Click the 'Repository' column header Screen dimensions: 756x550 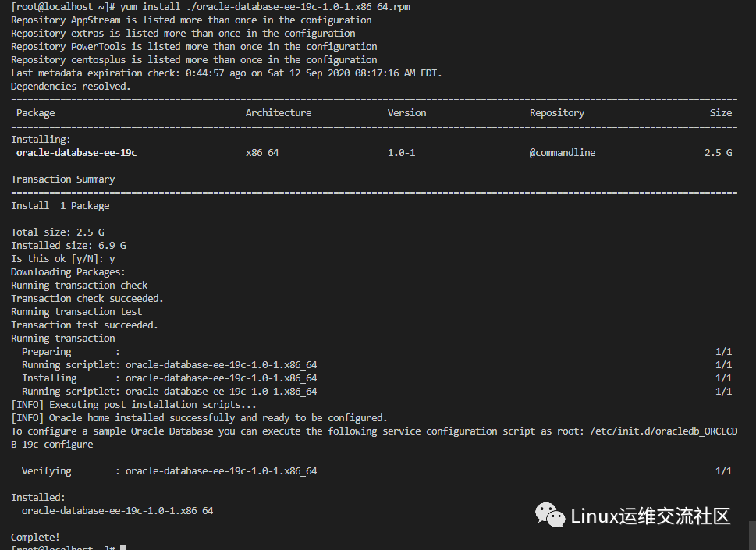pyautogui.click(x=557, y=113)
